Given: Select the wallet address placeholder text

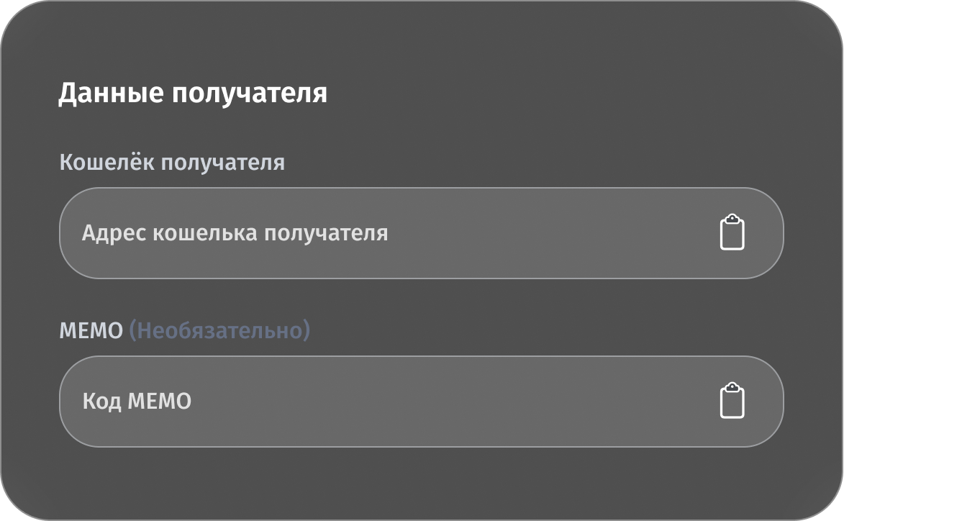Looking at the screenshot, I should 236,232.
